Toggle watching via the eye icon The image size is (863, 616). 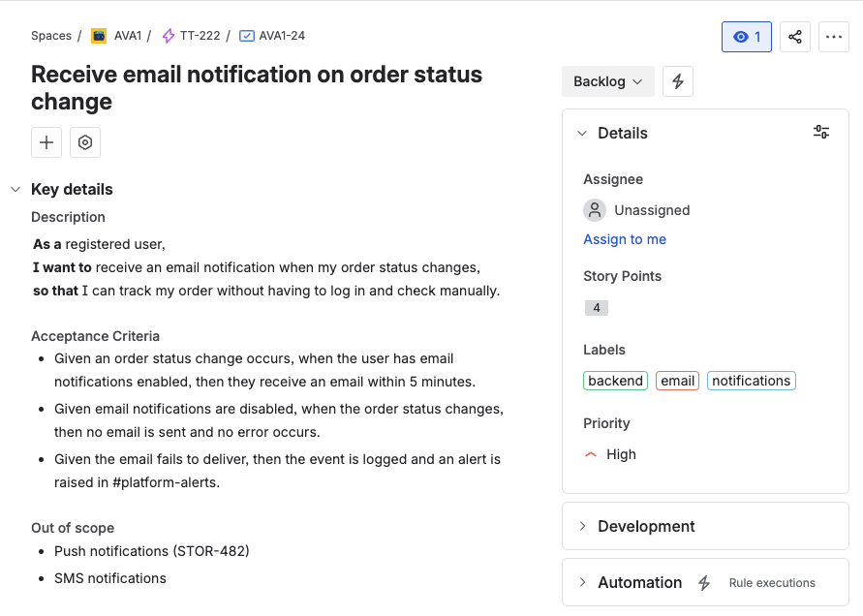click(747, 36)
